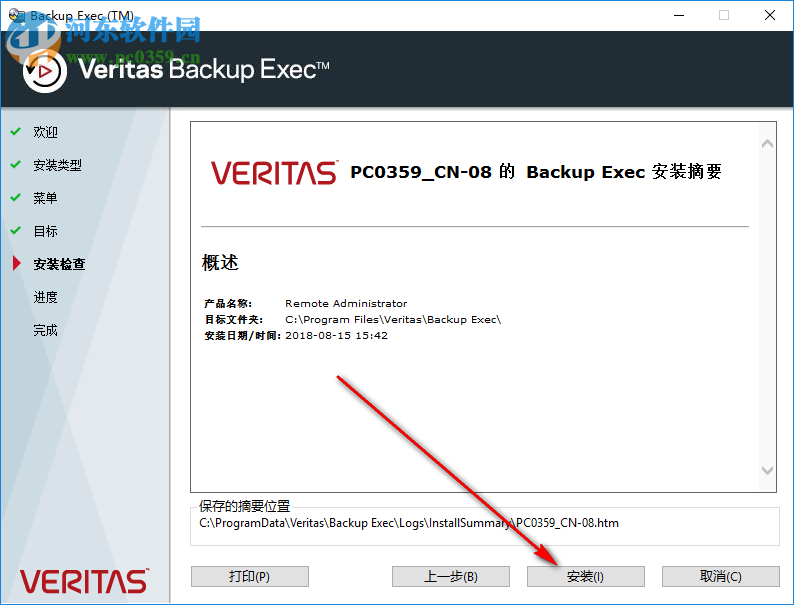Click the VERITAS logo at sidebar bottom

(x=84, y=581)
